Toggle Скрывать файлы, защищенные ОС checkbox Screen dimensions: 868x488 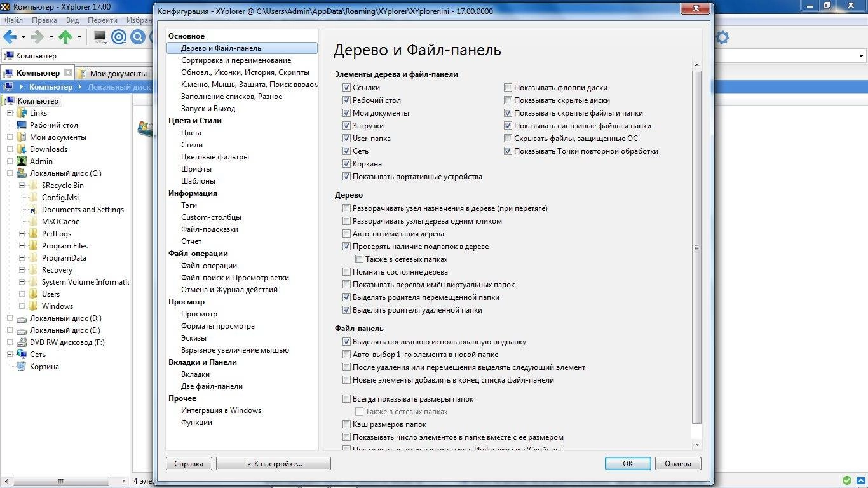click(508, 139)
